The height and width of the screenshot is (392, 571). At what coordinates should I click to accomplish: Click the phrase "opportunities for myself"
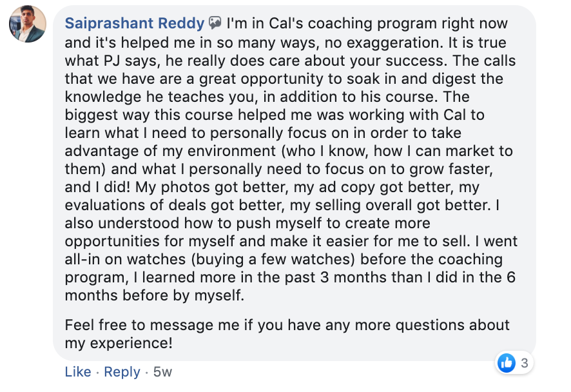[150, 242]
